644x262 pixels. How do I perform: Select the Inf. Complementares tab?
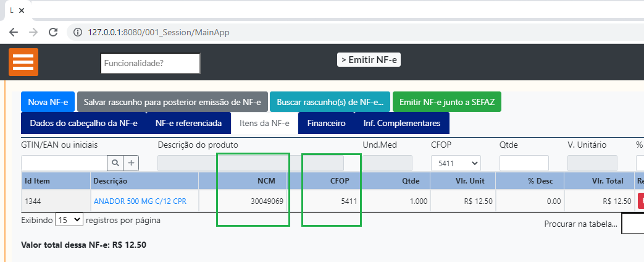[x=401, y=123]
